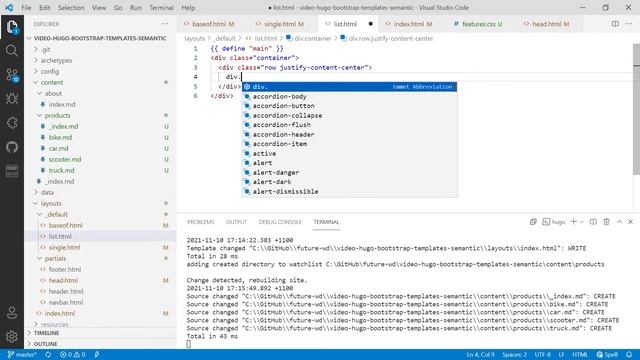Open the Edit menu

click(44, 7)
